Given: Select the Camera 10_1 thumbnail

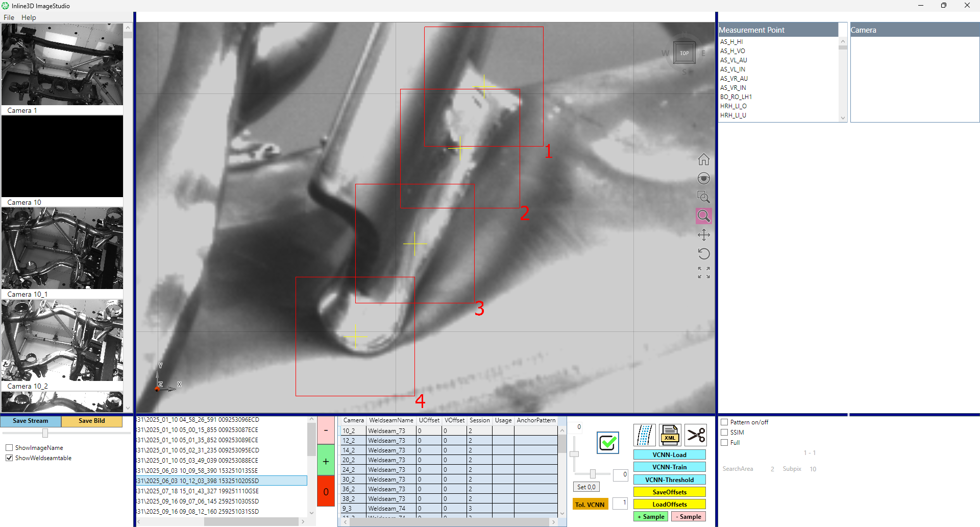Looking at the screenshot, I should pos(62,248).
